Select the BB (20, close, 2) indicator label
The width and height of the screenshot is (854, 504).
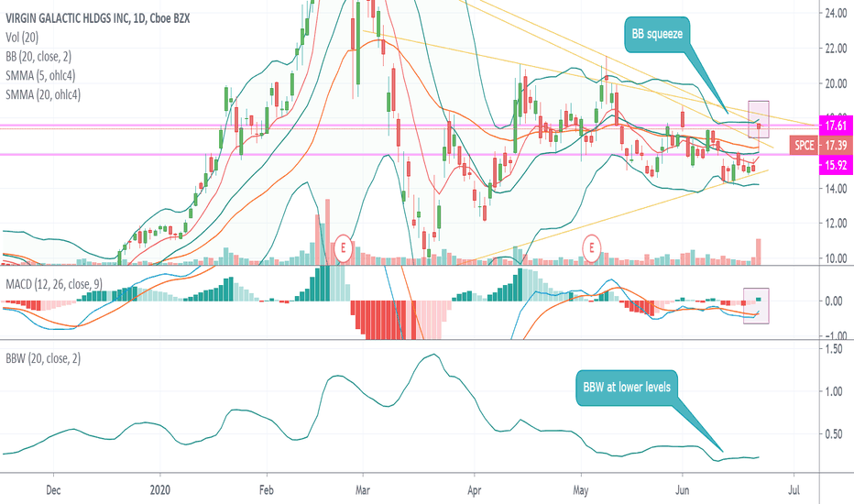(38, 57)
